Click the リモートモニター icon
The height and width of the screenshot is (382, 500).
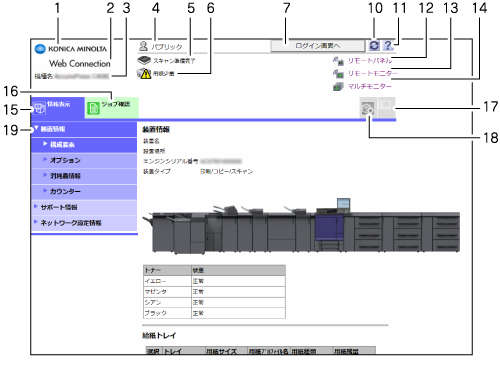[338, 73]
